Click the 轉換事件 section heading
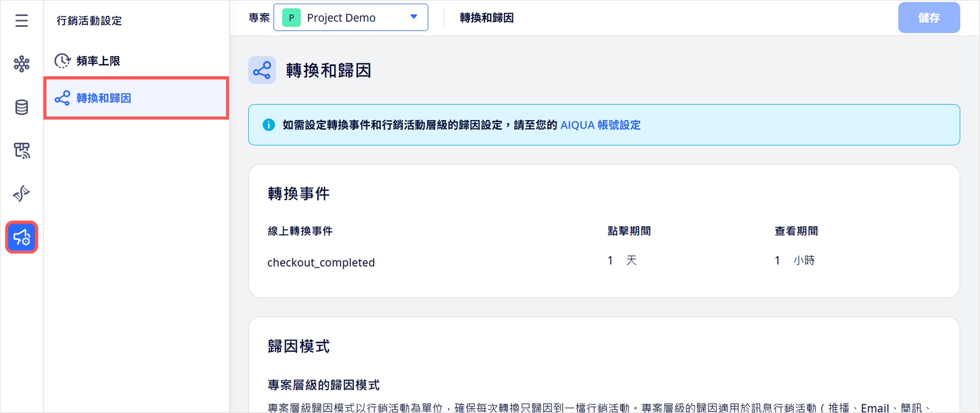The image size is (980, 413). click(x=299, y=194)
